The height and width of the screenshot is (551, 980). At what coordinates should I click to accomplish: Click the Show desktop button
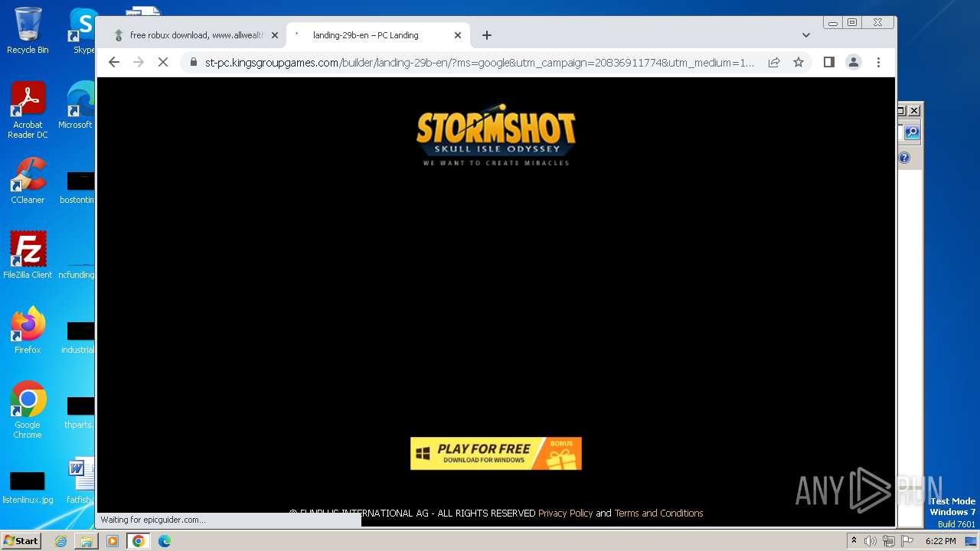[x=972, y=541]
